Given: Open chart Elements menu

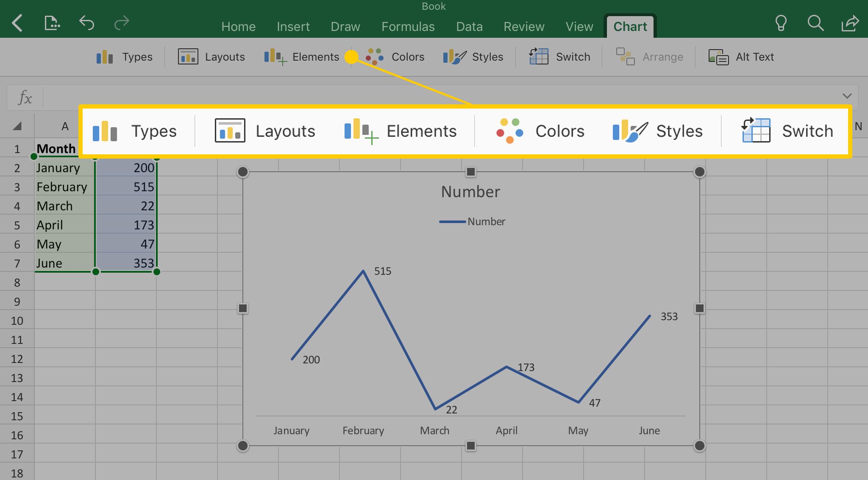Looking at the screenshot, I should [x=301, y=57].
